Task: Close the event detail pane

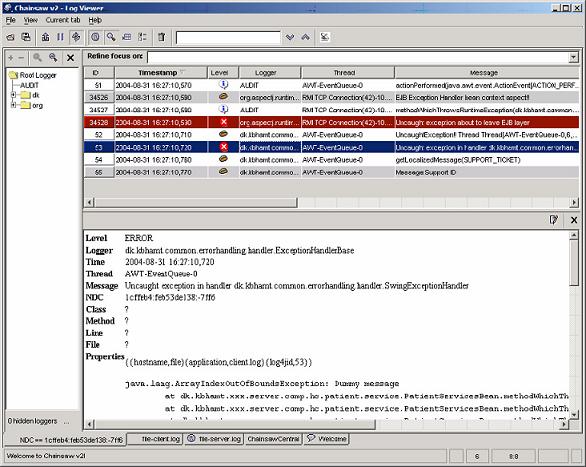Action: [x=574, y=220]
